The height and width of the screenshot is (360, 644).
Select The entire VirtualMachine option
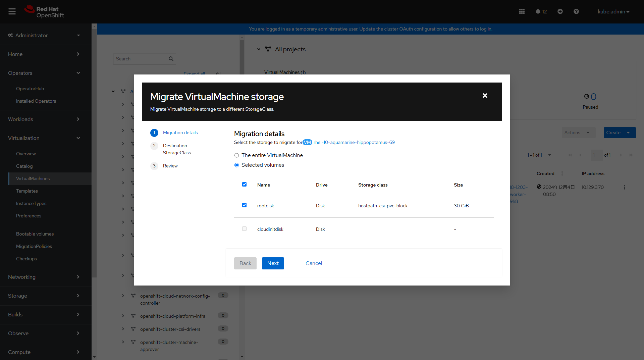pyautogui.click(x=237, y=155)
